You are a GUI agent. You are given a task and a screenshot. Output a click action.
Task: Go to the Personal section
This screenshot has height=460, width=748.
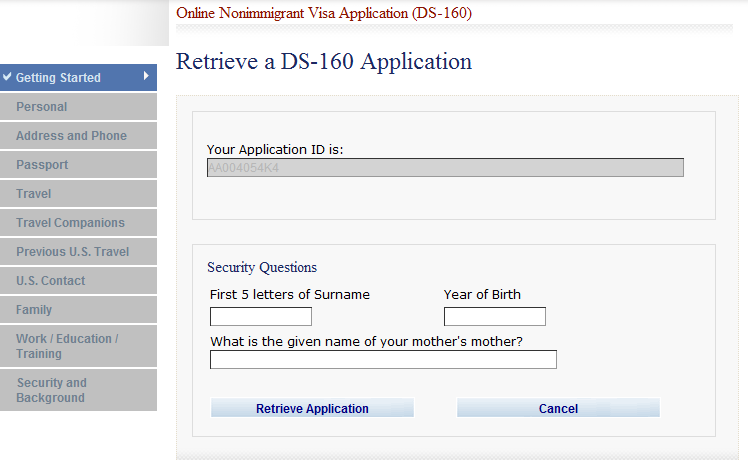pos(42,107)
